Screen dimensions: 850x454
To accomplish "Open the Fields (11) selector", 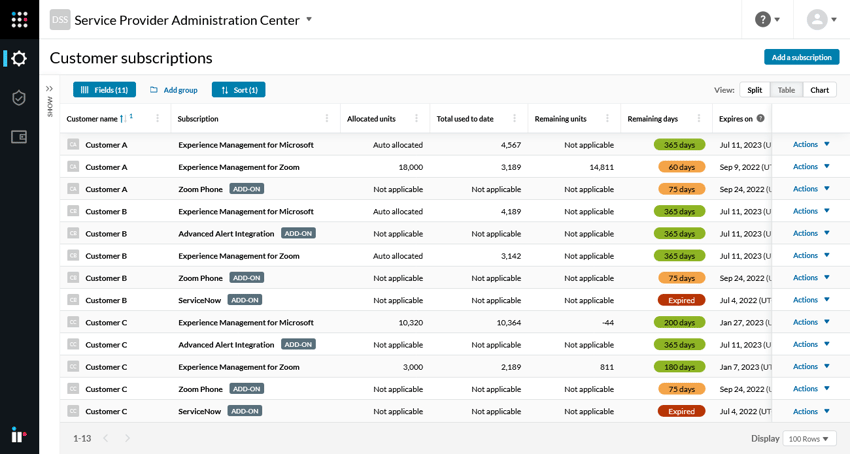I will click(x=104, y=90).
